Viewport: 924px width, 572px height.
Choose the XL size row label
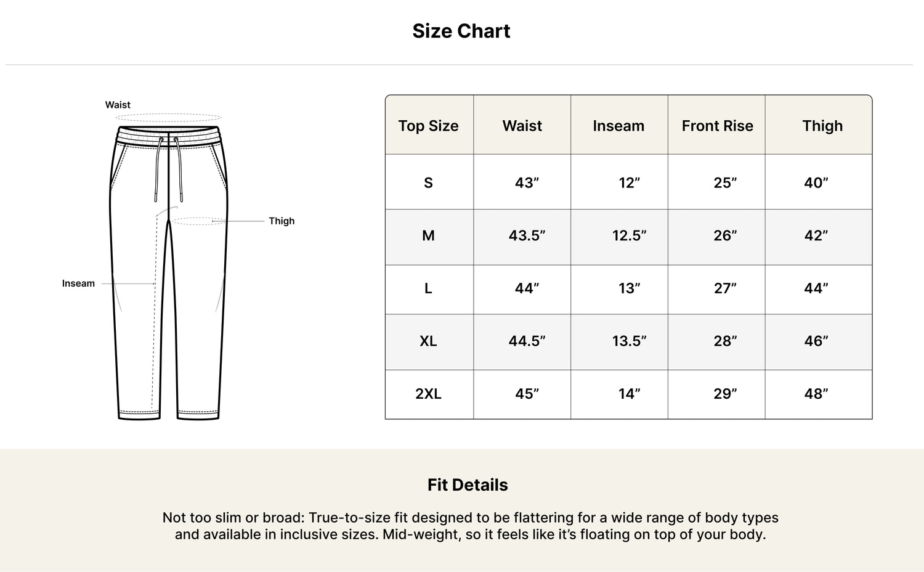(x=429, y=341)
